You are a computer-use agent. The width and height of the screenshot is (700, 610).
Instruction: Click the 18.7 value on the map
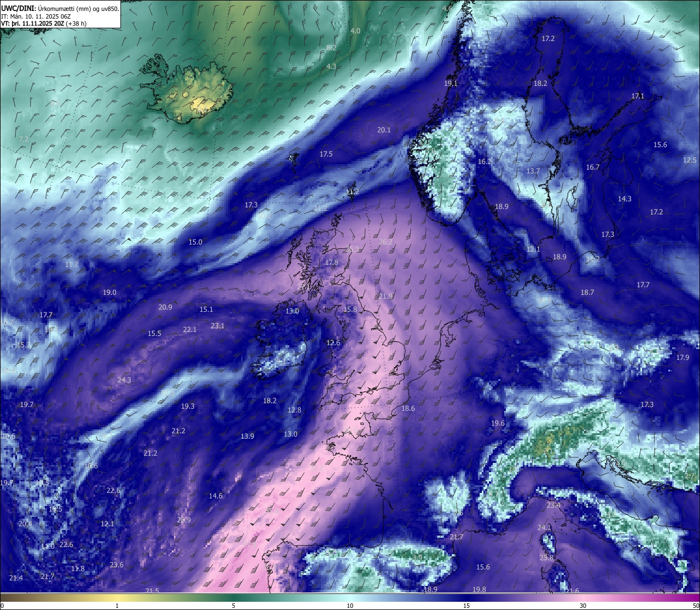[x=587, y=292]
